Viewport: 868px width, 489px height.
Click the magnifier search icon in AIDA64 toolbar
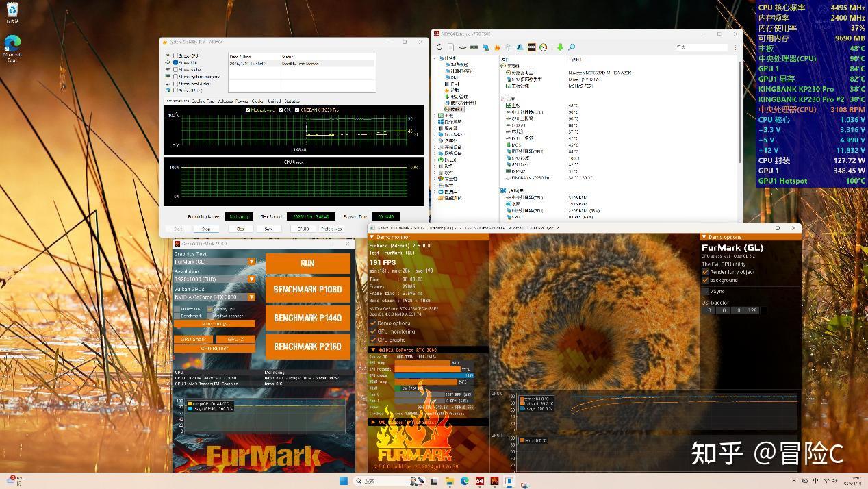point(572,47)
